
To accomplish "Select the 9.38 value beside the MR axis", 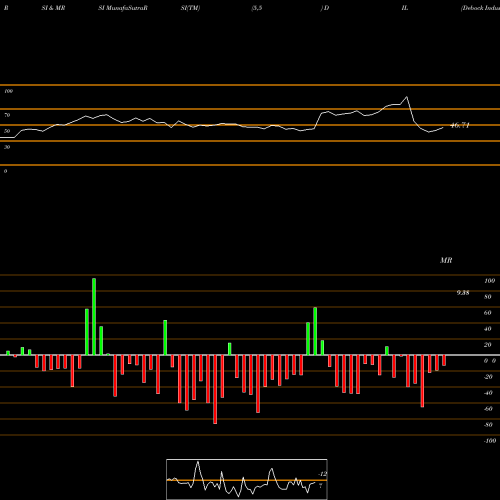I will (x=463, y=293).
